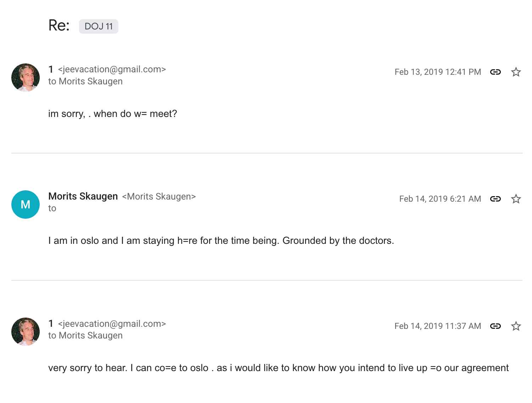
Task: Open sender photo avatar on first message
Action: 26,78
